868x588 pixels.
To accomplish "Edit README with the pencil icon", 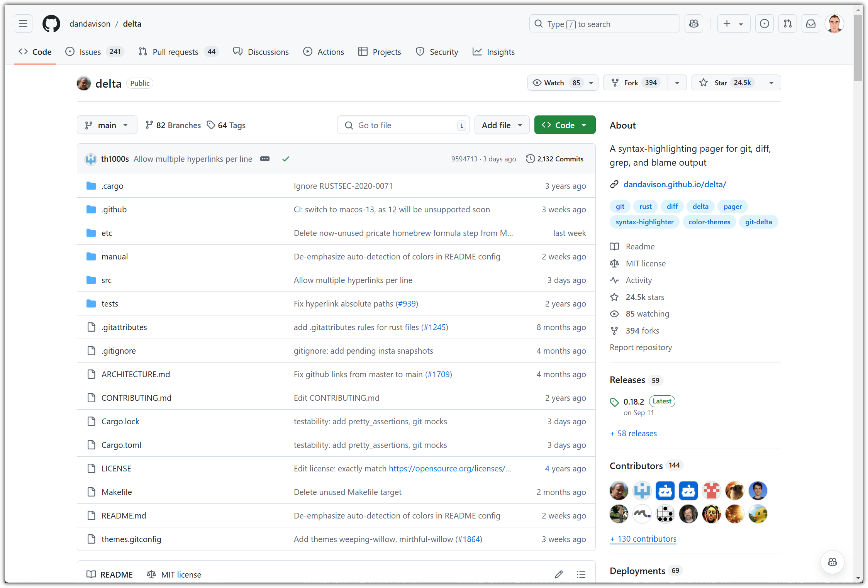I will coord(558,574).
